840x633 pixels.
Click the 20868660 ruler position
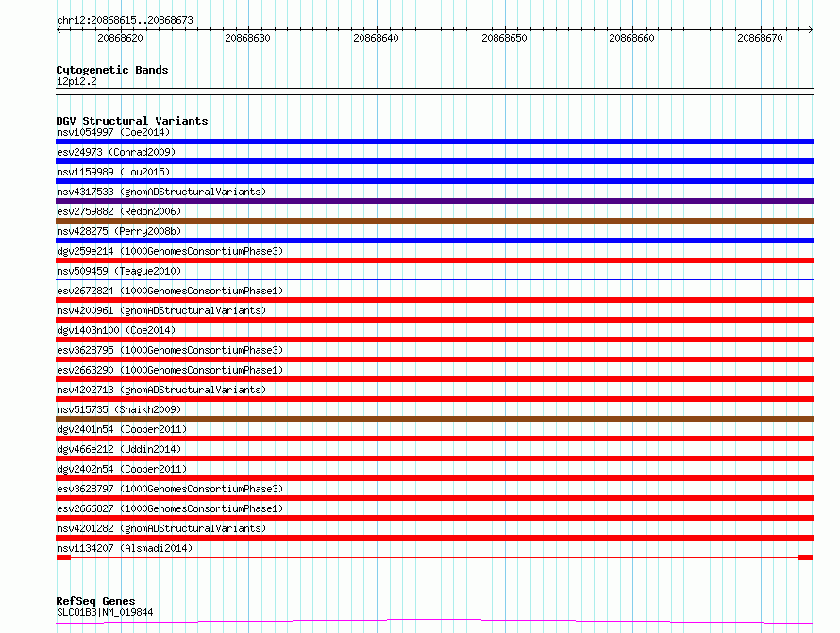coord(631,38)
